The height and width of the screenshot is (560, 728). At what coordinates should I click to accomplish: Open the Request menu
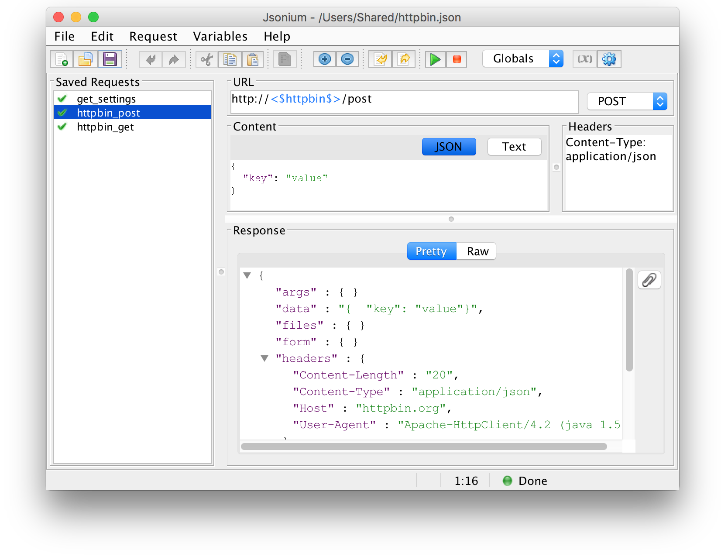[x=153, y=36]
